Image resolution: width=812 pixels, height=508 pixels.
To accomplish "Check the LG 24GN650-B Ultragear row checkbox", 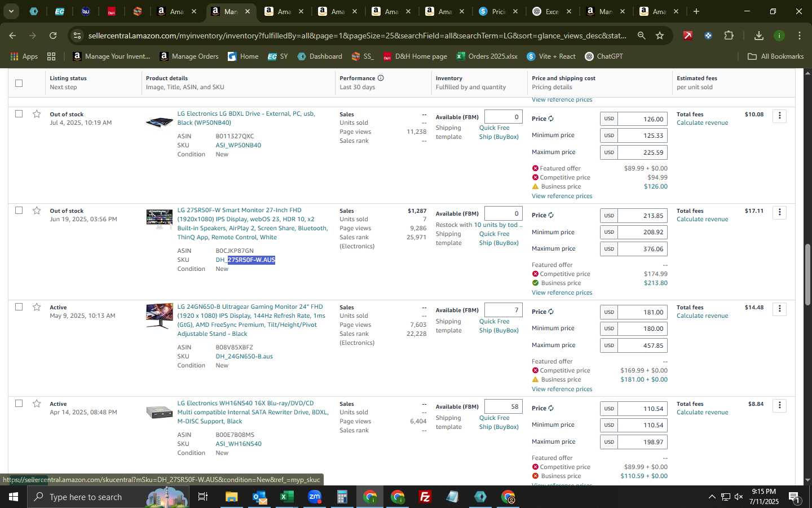I will click(x=19, y=307).
